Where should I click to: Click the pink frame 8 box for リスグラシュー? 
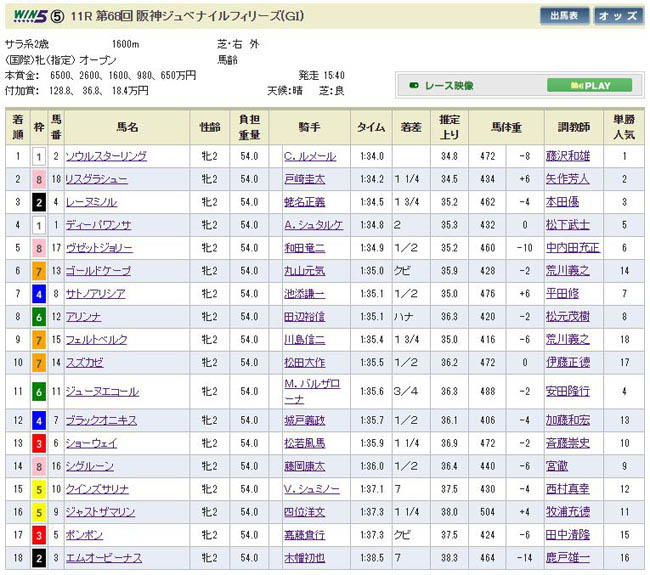point(38,179)
